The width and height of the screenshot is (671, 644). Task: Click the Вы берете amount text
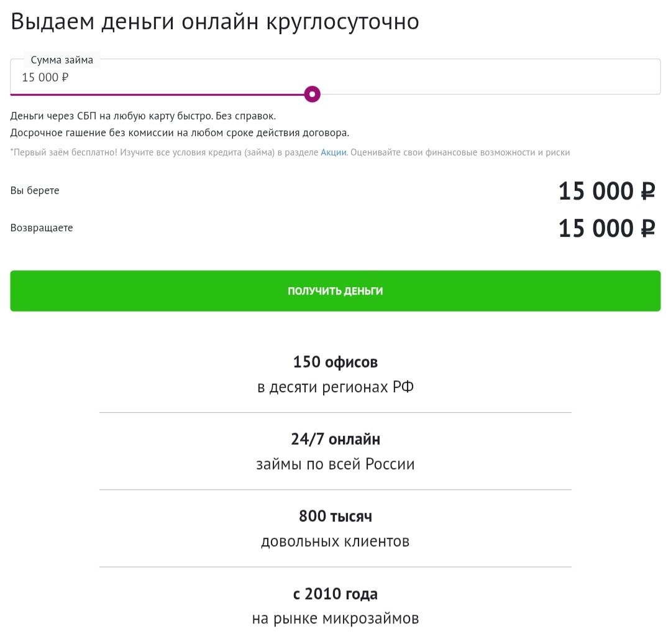click(x=606, y=191)
